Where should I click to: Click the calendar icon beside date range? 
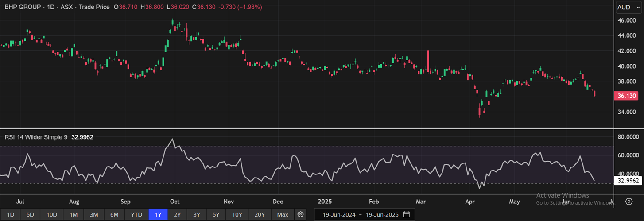tap(406, 215)
